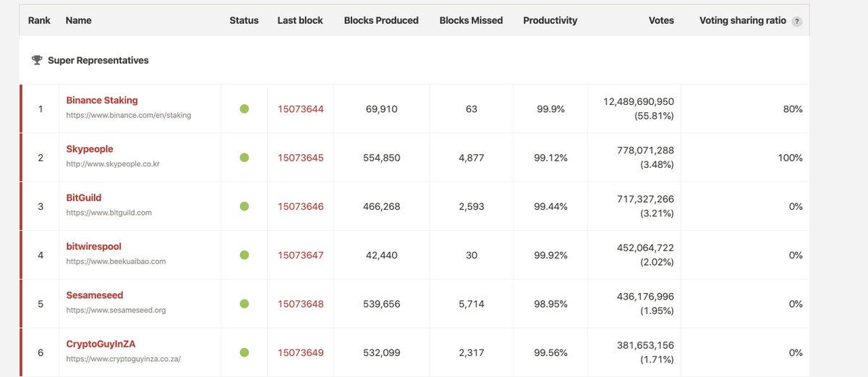View last block 15073648

(301, 304)
